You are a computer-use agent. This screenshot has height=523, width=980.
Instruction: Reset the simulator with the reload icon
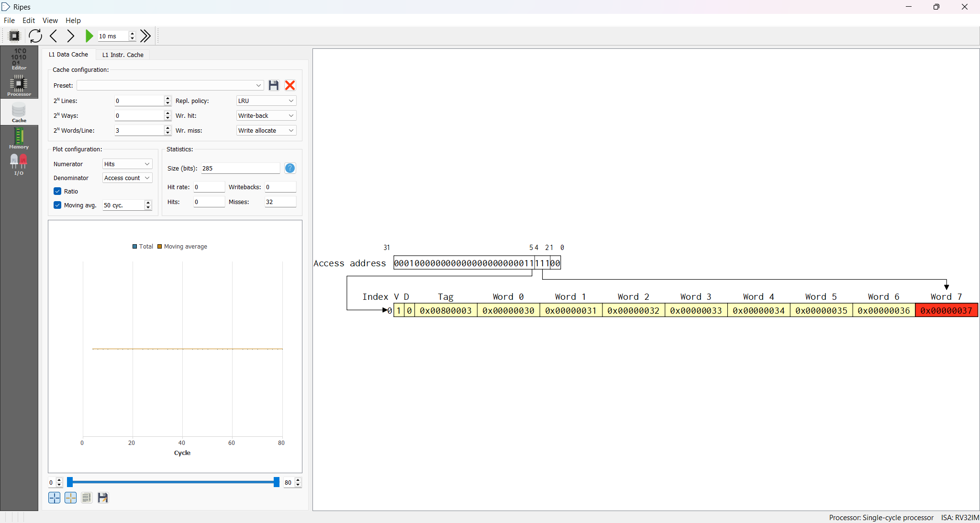[35, 36]
